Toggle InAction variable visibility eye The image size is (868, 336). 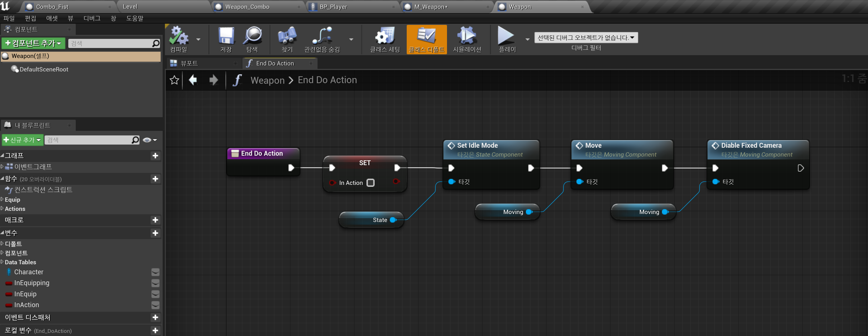click(x=155, y=305)
